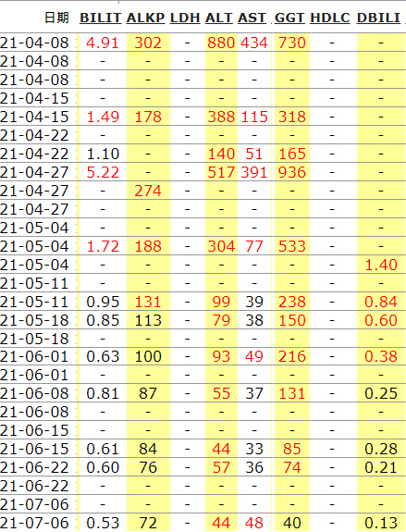The height and width of the screenshot is (532, 406).
Task: Select BILIT value 0.85
Action: coord(103,320)
